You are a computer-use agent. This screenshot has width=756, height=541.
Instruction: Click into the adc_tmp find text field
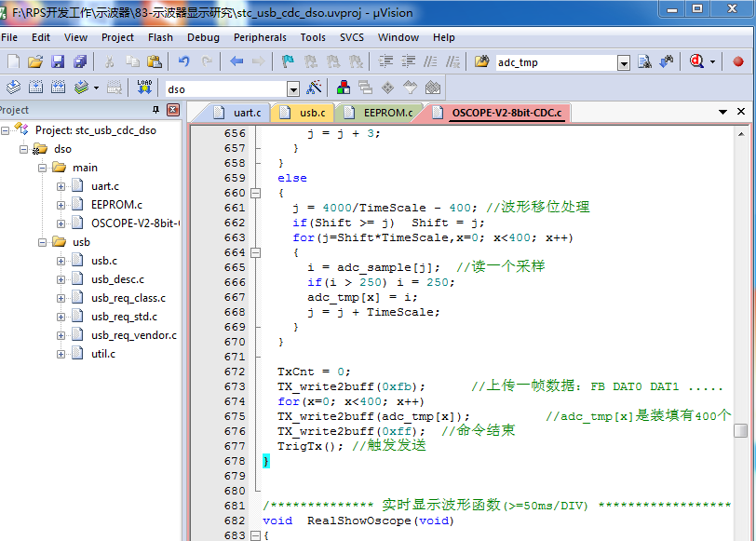557,62
